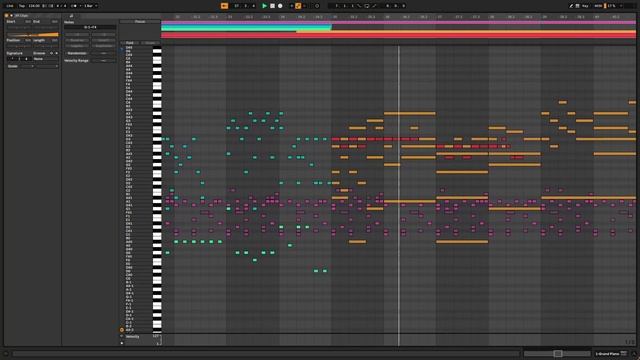Move the clip overview zoom slider at bottom

click(x=558, y=353)
